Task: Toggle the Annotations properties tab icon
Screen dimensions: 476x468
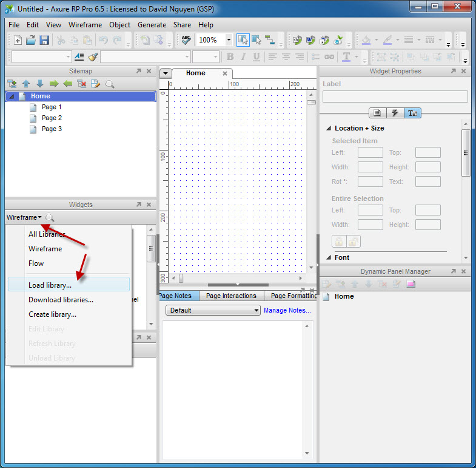Action: [377, 113]
